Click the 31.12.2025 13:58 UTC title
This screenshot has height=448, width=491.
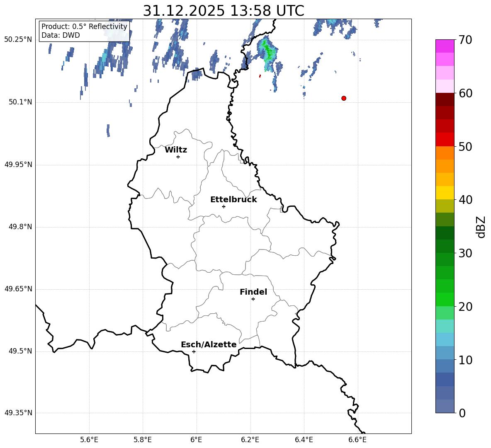click(223, 11)
